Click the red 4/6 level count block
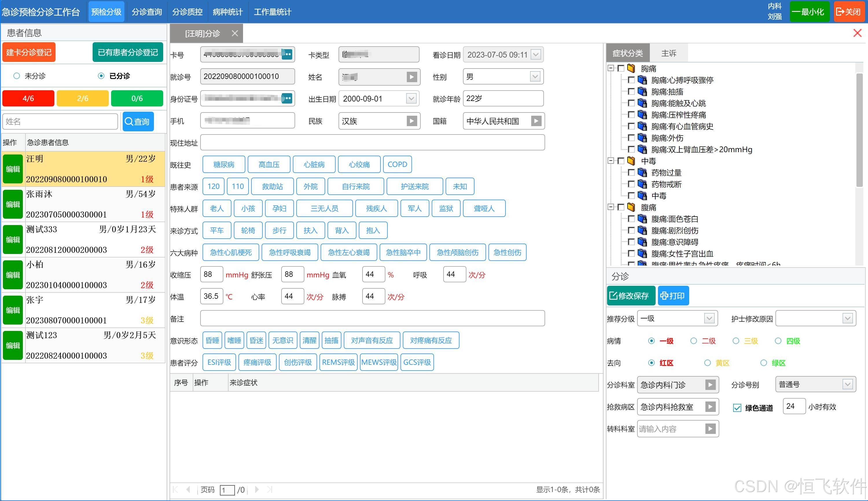868x501 pixels. click(28, 98)
